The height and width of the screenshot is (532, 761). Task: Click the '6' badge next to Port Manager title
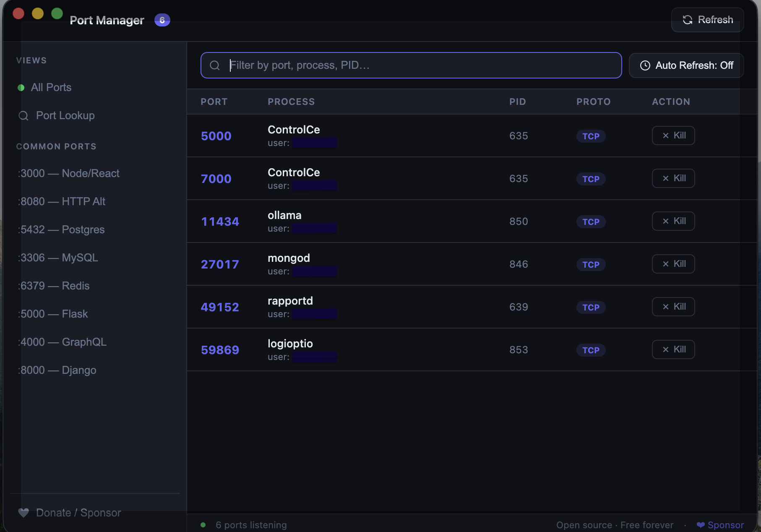click(162, 20)
